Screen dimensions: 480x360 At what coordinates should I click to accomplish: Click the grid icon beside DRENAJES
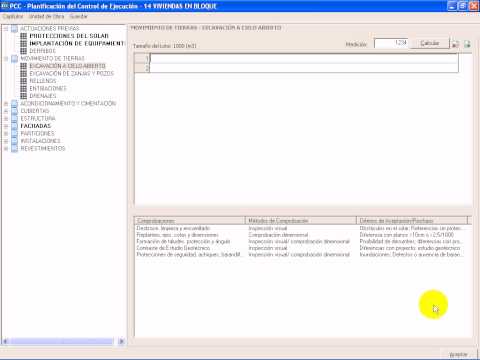[23, 96]
